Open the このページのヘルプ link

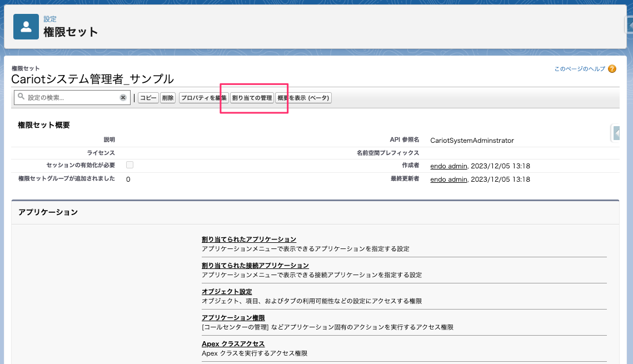coord(580,69)
